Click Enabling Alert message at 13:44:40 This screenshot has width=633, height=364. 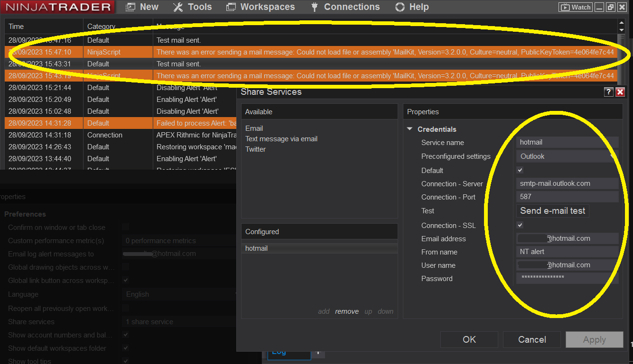tap(186, 159)
